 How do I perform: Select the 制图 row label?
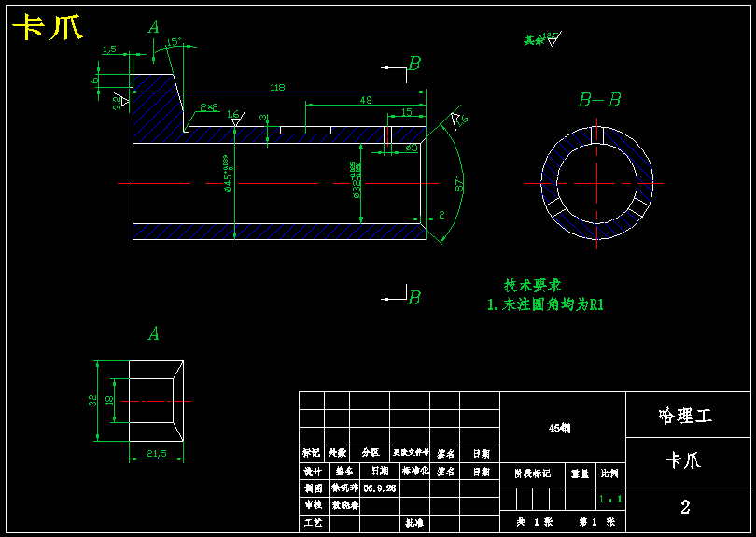coord(313,488)
